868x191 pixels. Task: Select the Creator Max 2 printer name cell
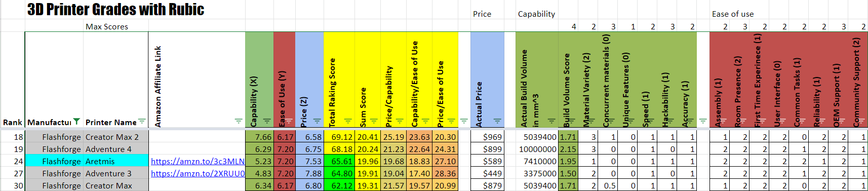point(115,137)
